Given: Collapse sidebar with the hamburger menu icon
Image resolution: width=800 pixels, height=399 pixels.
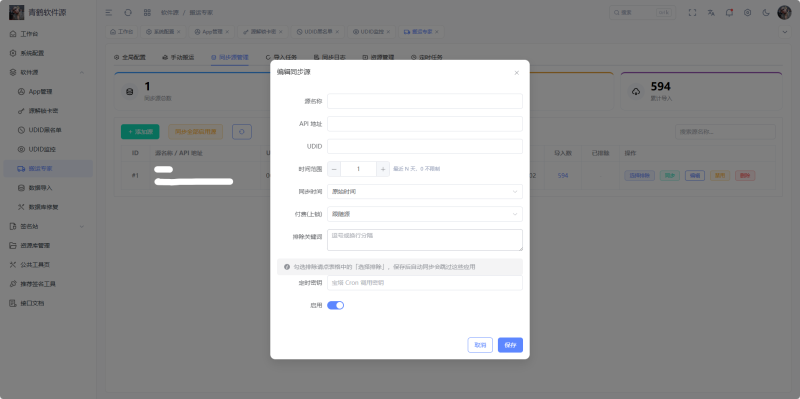Looking at the screenshot, I should tap(109, 12).
